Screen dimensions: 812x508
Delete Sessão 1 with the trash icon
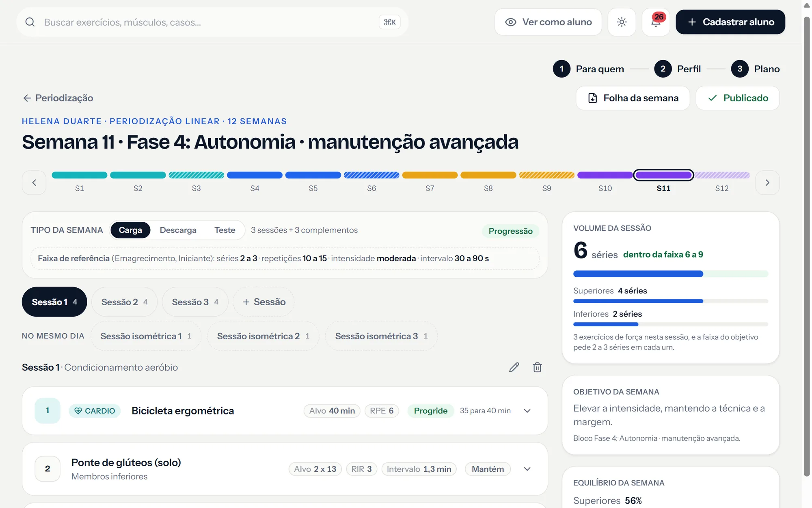537,367
